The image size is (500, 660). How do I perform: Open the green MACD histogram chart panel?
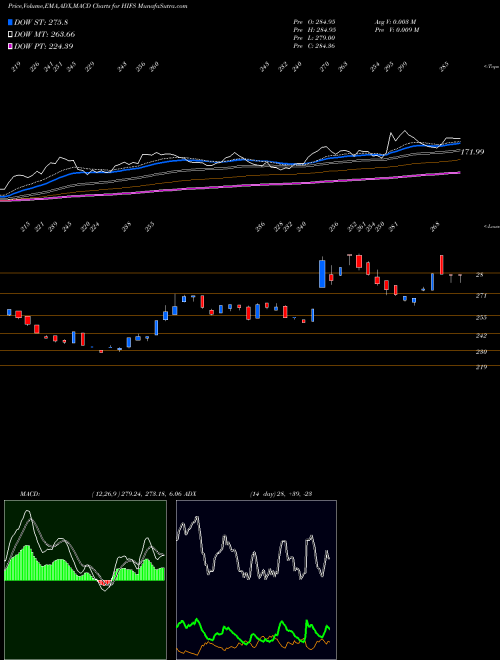pos(85,580)
